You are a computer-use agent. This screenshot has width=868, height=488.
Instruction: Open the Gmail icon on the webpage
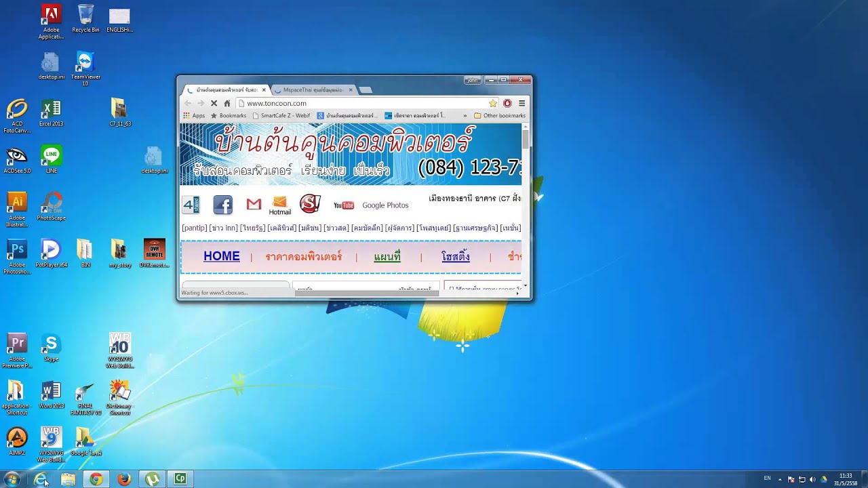click(254, 204)
